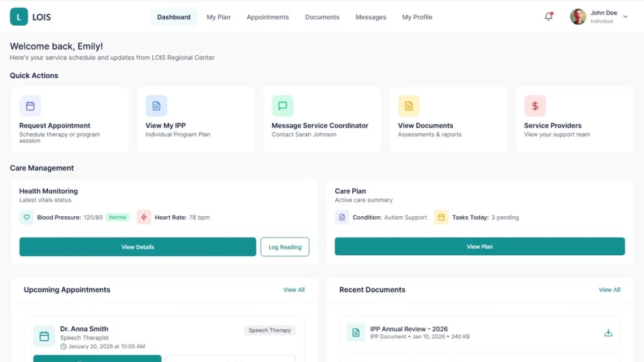The height and width of the screenshot is (362, 644).
Task: Click John Doe's profile avatar
Action: tap(578, 17)
